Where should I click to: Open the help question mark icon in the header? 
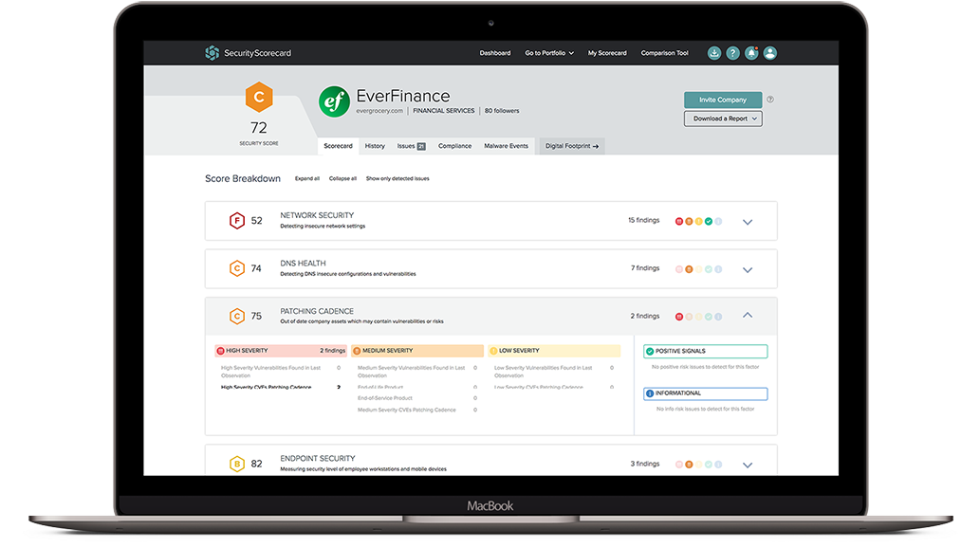[732, 53]
